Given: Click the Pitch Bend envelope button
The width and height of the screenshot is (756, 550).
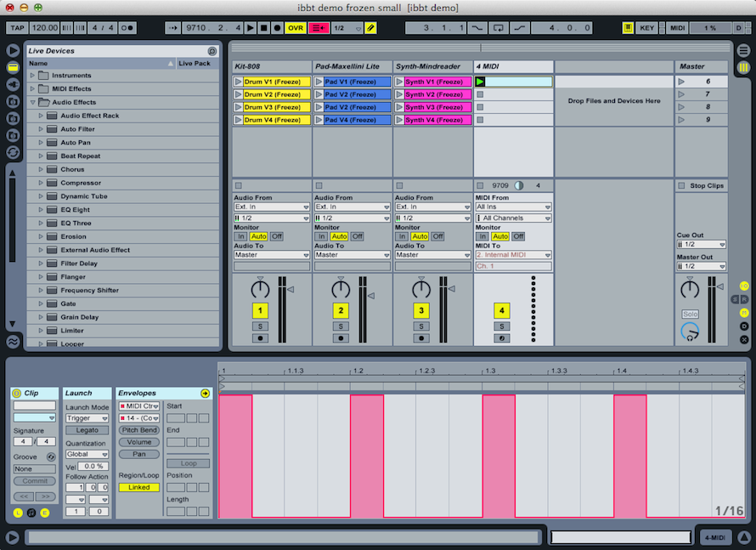Looking at the screenshot, I should (138, 430).
